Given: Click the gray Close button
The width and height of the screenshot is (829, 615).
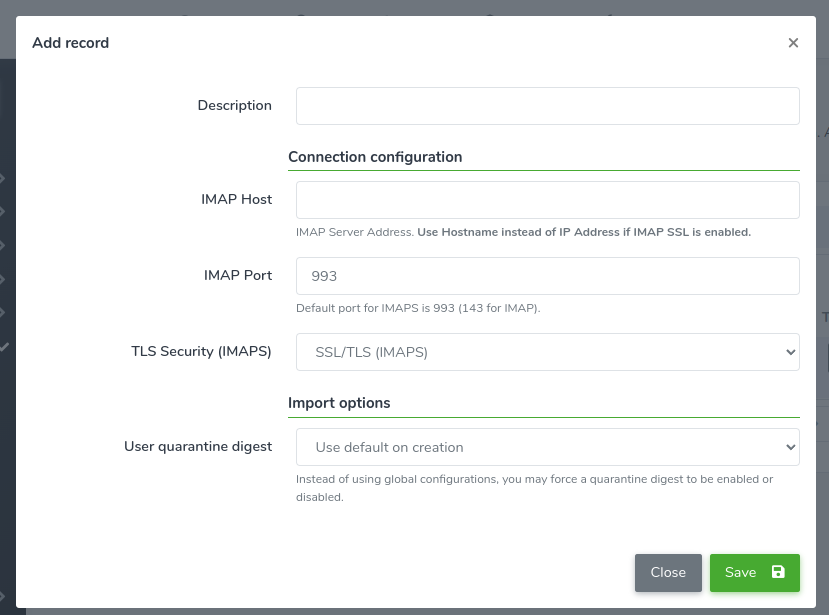Looking at the screenshot, I should click(x=668, y=573).
